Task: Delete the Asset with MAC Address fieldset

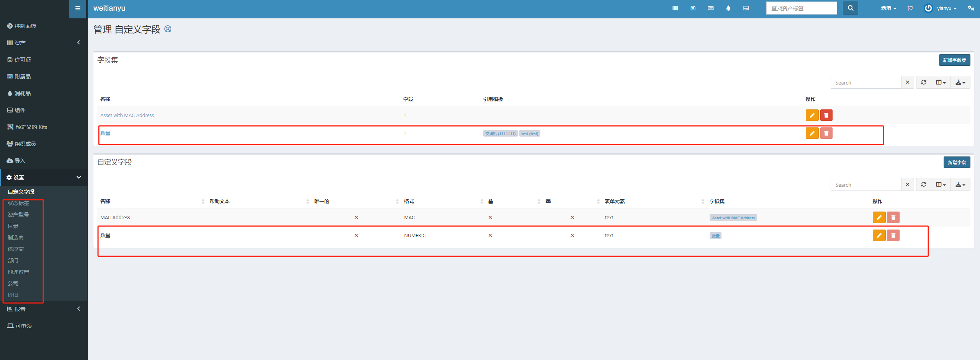Action: point(826,115)
